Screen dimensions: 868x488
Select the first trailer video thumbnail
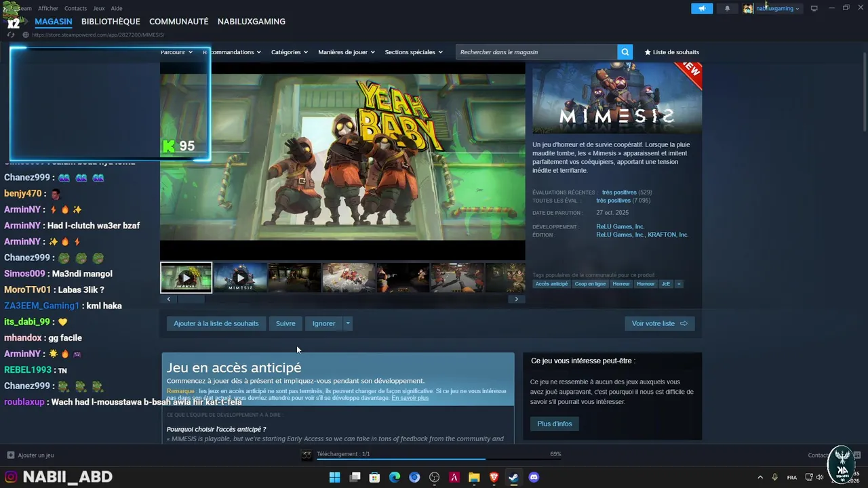[x=186, y=277]
